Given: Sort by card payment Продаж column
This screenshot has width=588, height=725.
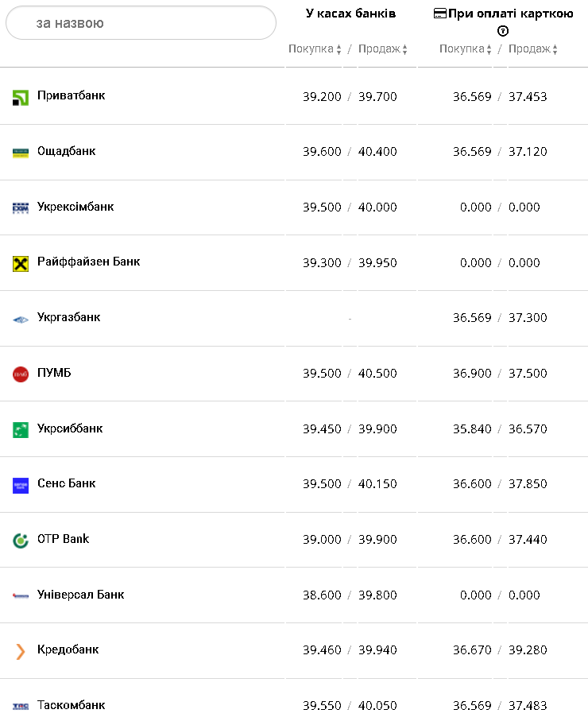Looking at the screenshot, I should click(532, 49).
